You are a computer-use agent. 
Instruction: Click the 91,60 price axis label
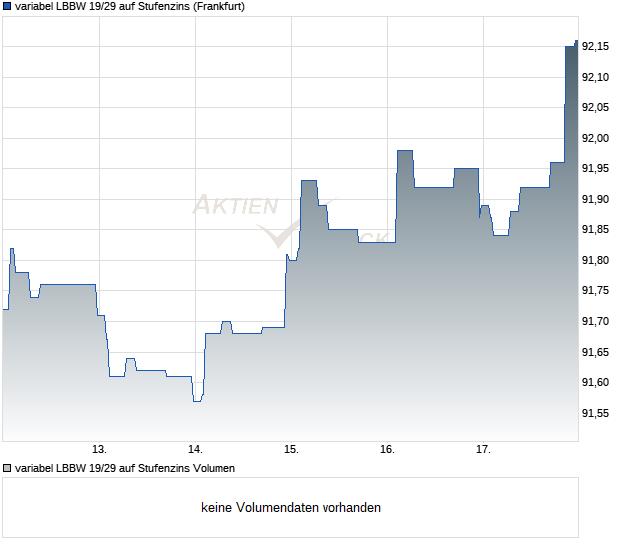pos(595,382)
